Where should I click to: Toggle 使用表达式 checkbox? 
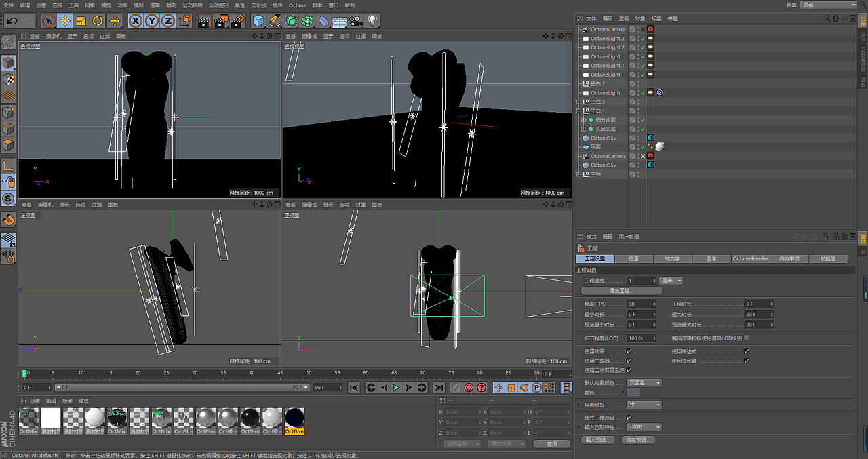point(747,352)
